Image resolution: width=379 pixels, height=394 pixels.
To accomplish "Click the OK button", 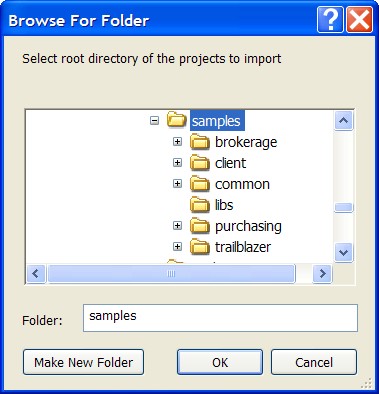I will coord(220,362).
